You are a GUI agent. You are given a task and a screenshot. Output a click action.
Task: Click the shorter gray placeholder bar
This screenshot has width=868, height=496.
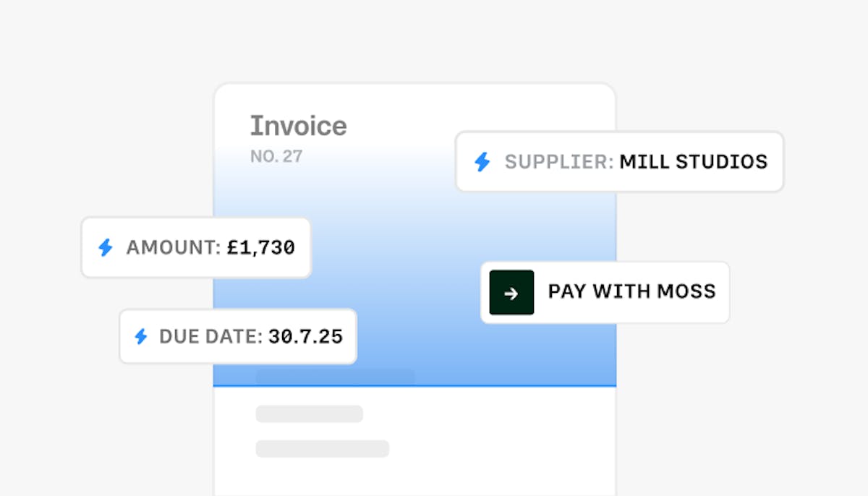tap(309, 414)
